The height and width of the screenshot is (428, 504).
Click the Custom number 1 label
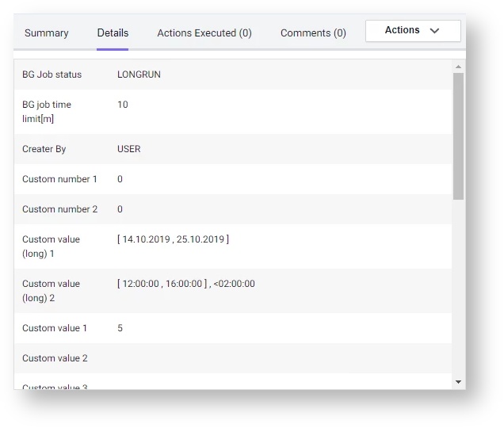point(59,179)
